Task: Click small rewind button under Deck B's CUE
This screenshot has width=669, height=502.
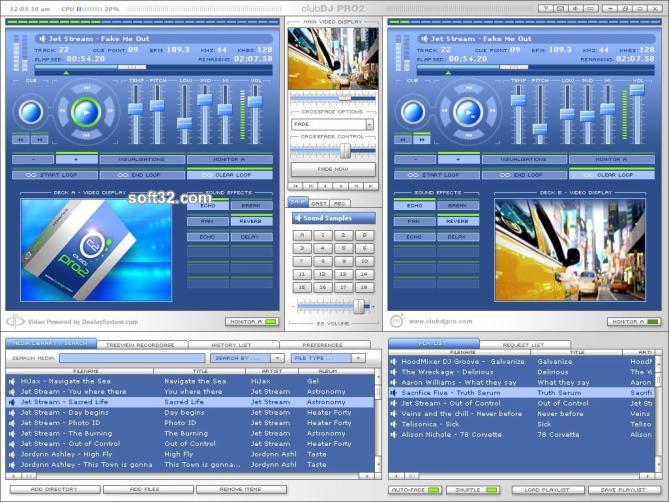Action: click(x=403, y=139)
